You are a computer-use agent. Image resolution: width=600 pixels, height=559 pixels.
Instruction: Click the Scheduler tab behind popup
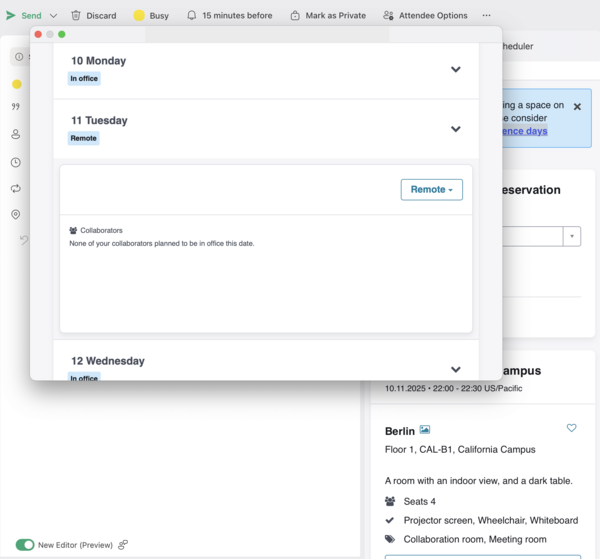(518, 46)
